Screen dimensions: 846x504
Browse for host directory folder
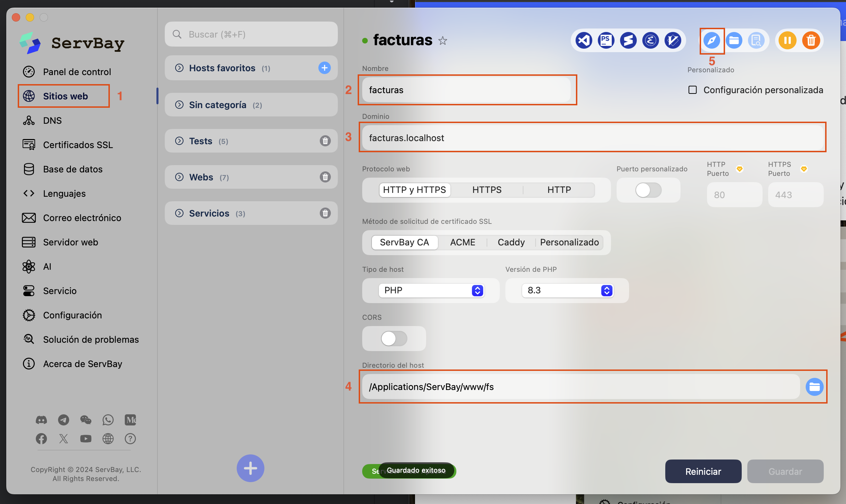coord(814,387)
